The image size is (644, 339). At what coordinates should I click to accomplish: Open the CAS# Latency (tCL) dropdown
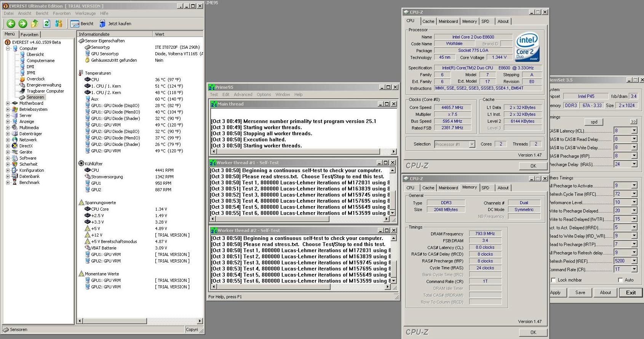634,131
